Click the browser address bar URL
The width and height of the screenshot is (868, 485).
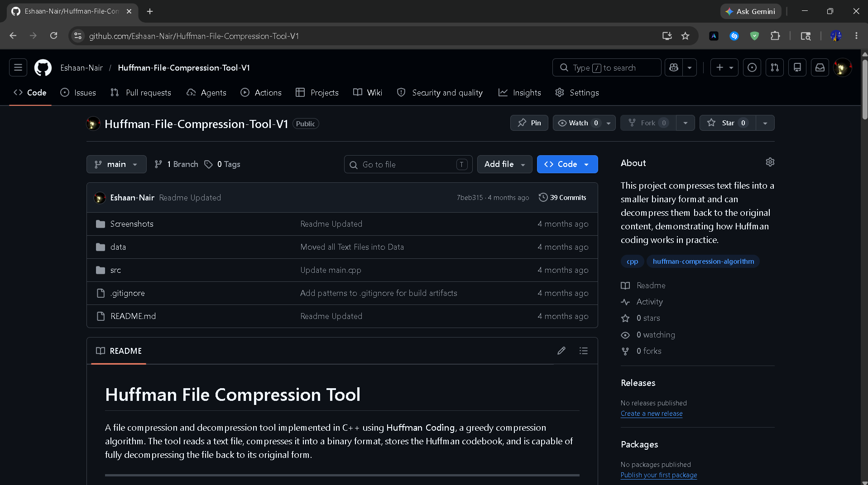(194, 36)
